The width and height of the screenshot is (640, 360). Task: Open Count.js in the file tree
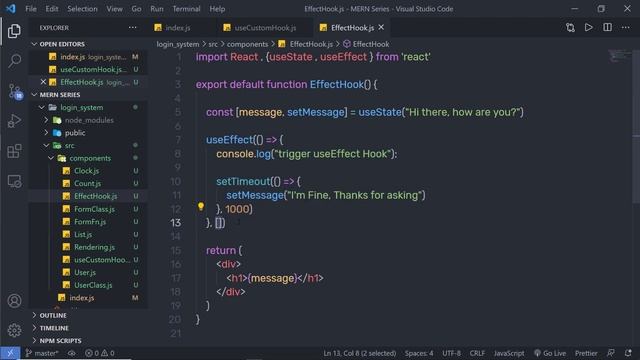tap(87, 183)
